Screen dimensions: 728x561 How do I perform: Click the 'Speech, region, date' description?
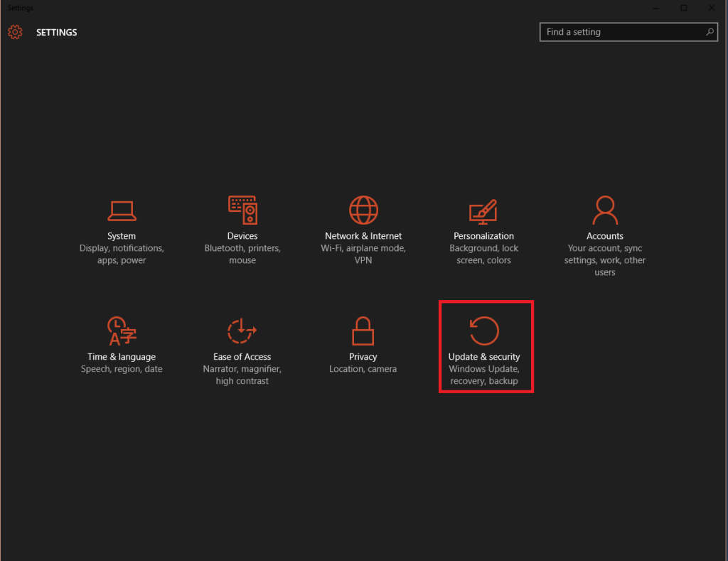(x=122, y=369)
